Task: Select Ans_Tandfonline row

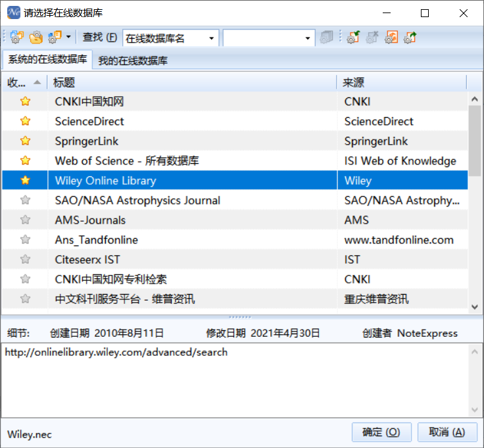Action: pos(235,239)
